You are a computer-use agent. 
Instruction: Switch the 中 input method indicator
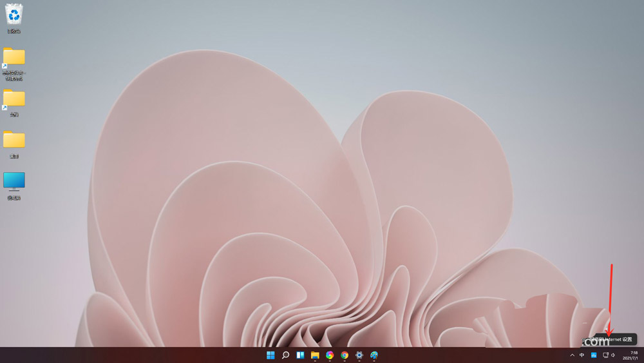click(582, 355)
